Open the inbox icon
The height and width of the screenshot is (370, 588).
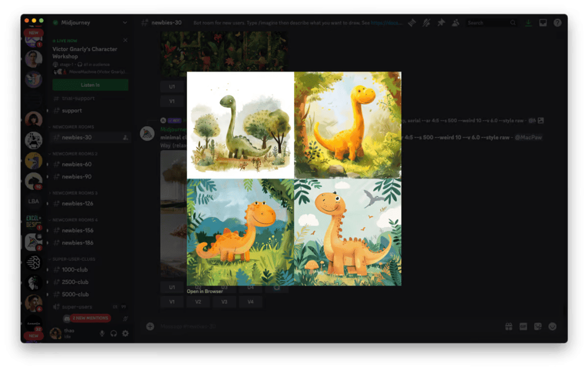(x=543, y=23)
